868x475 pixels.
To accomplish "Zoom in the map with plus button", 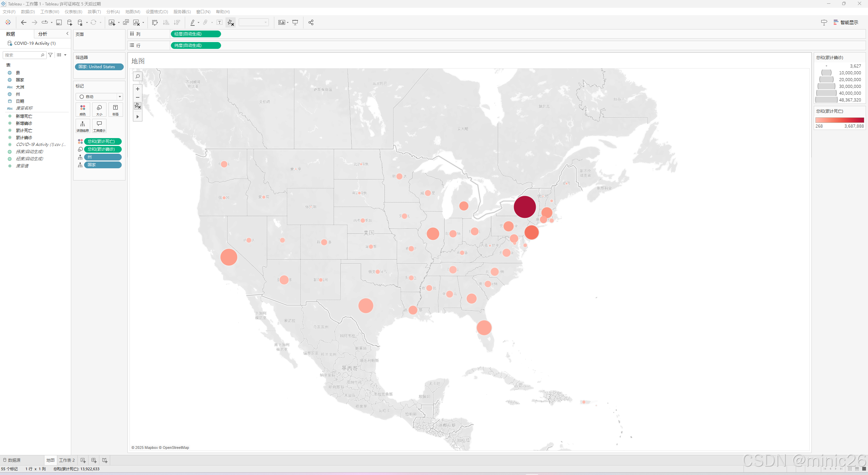I will point(138,89).
